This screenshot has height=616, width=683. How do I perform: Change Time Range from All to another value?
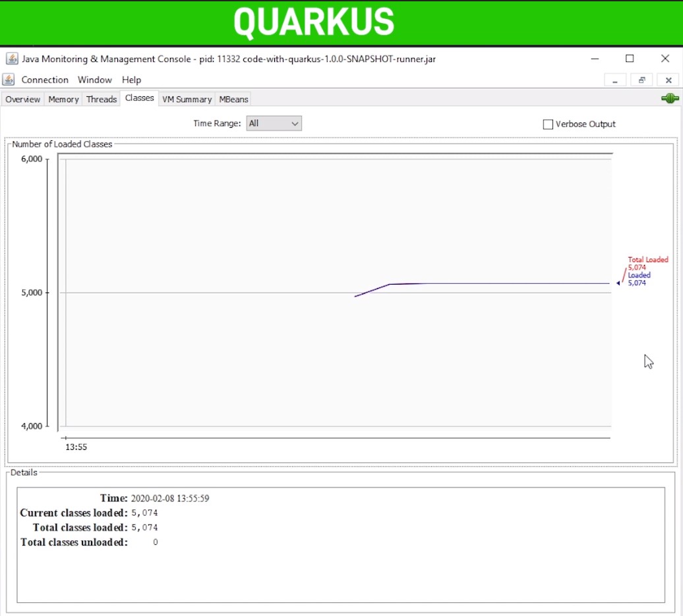click(x=274, y=123)
